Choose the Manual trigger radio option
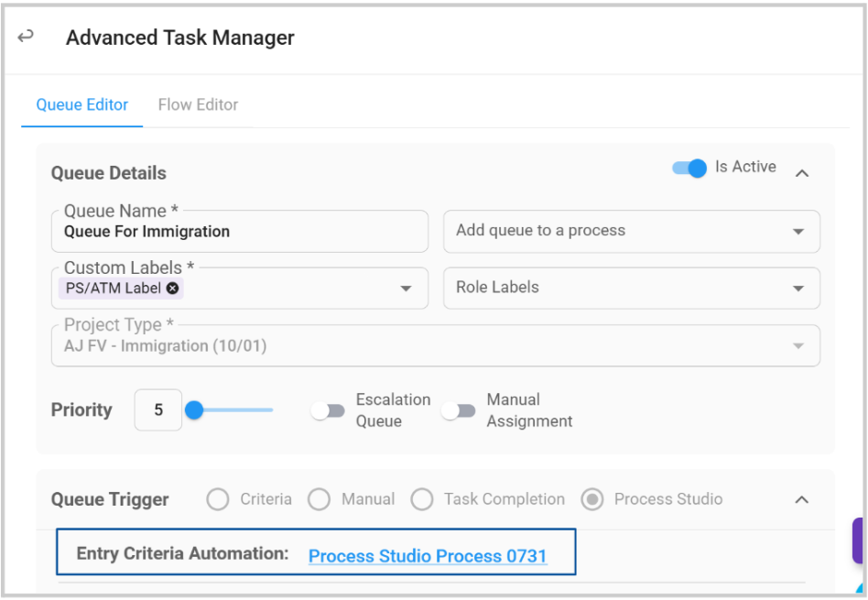The width and height of the screenshot is (868, 600). coord(319,499)
